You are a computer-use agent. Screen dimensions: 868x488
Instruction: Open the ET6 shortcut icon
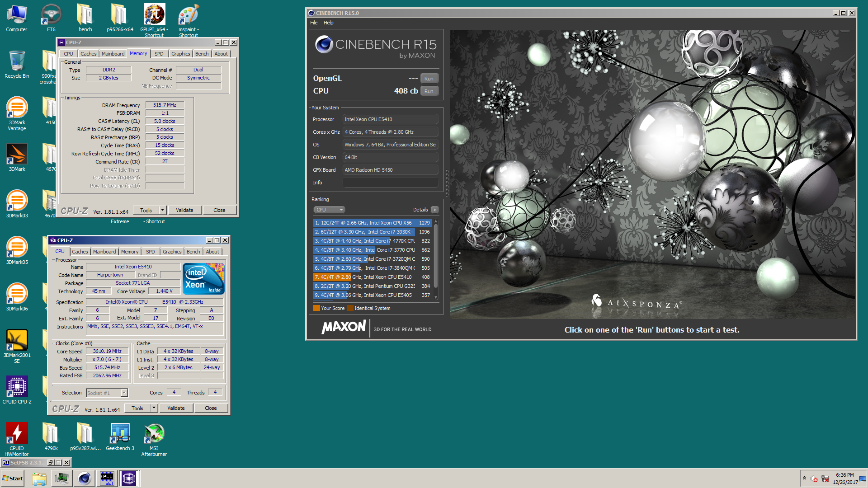coord(51,18)
